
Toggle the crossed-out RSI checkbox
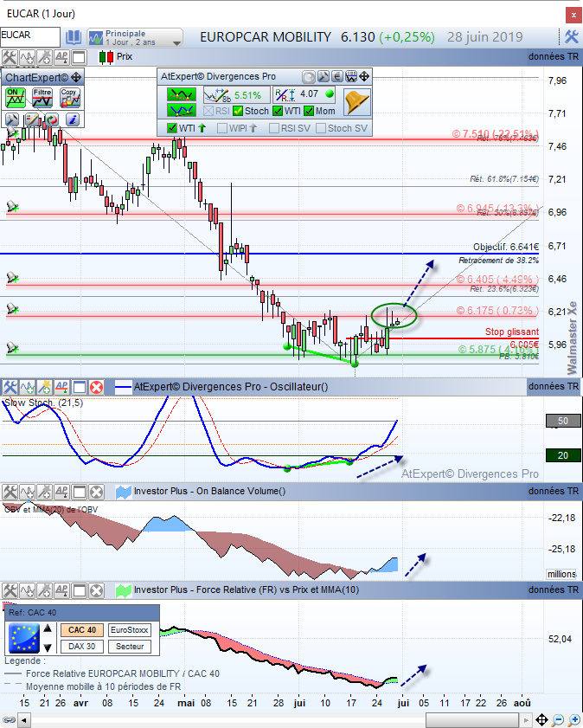click(x=208, y=111)
